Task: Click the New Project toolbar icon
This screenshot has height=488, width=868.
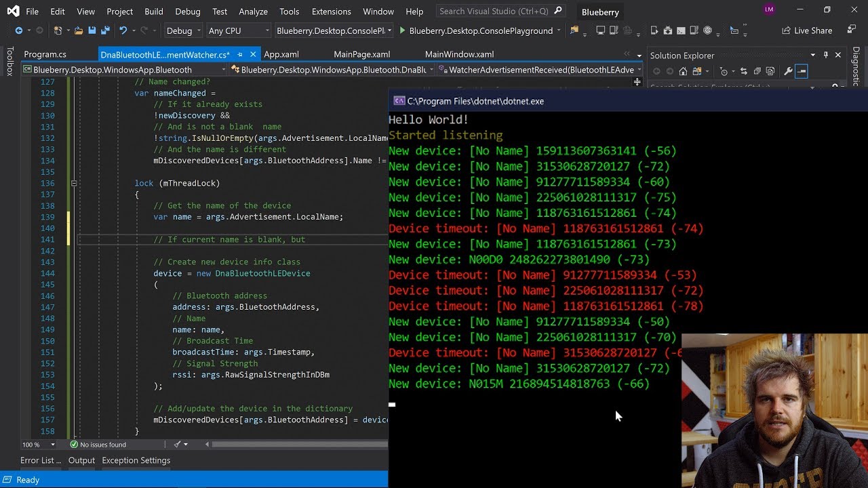Action: point(58,30)
